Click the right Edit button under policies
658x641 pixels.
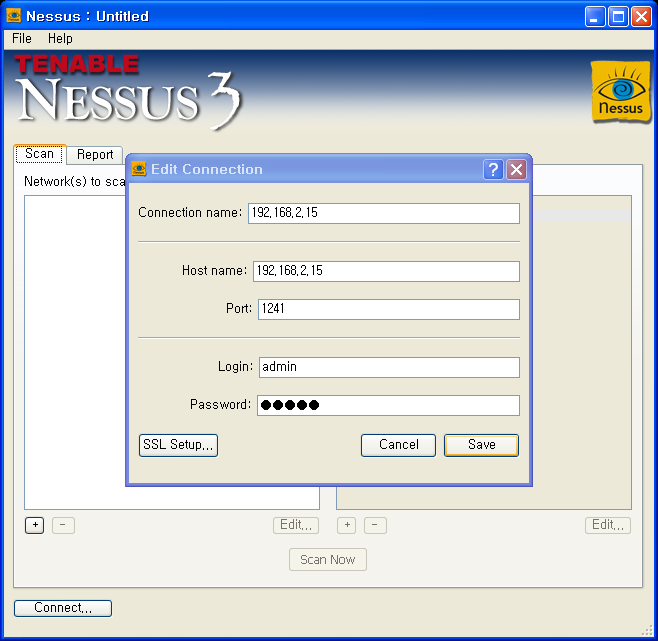click(x=608, y=525)
